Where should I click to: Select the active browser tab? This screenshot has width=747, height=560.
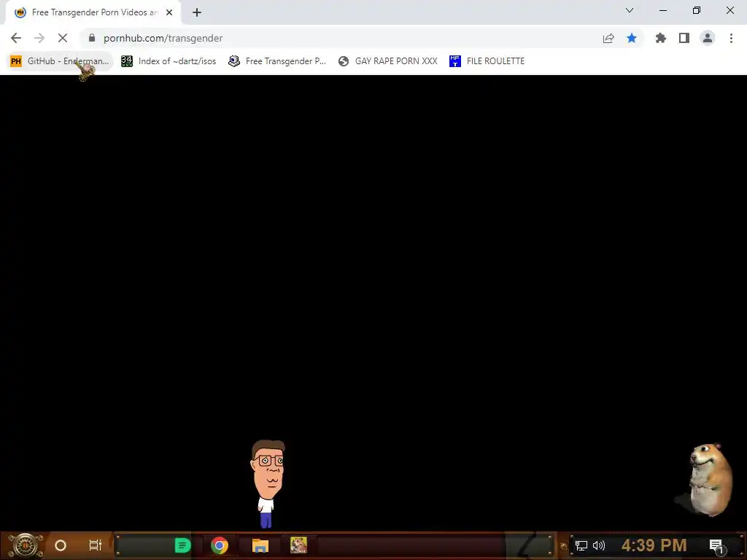[x=93, y=13]
